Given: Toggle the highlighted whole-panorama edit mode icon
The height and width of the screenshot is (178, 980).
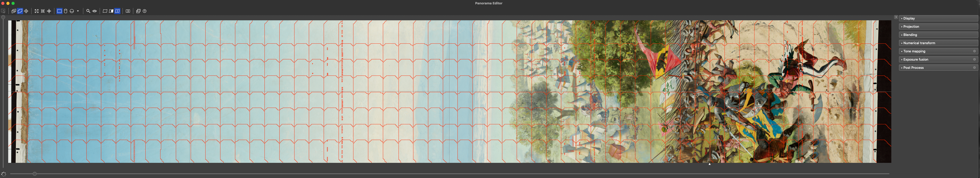Looking at the screenshot, I should (x=20, y=11).
